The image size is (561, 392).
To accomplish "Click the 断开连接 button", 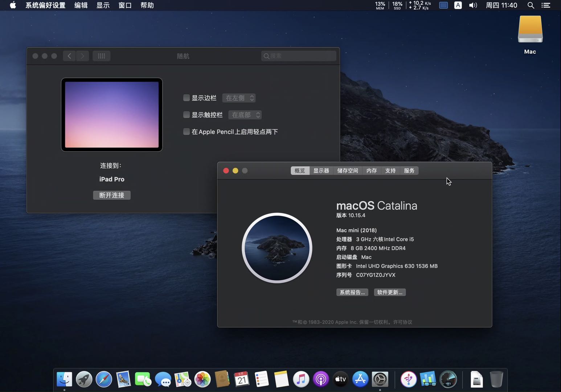I will 112,195.
